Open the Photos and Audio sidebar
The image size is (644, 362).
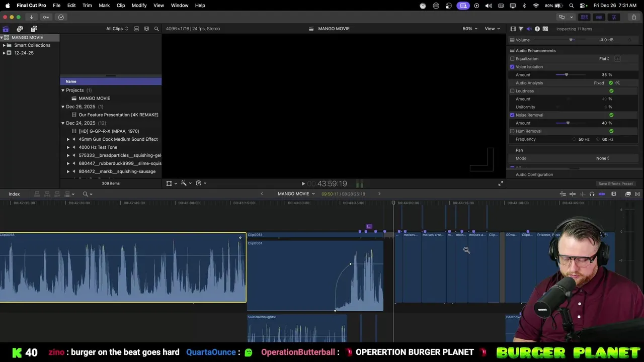click(x=20, y=29)
